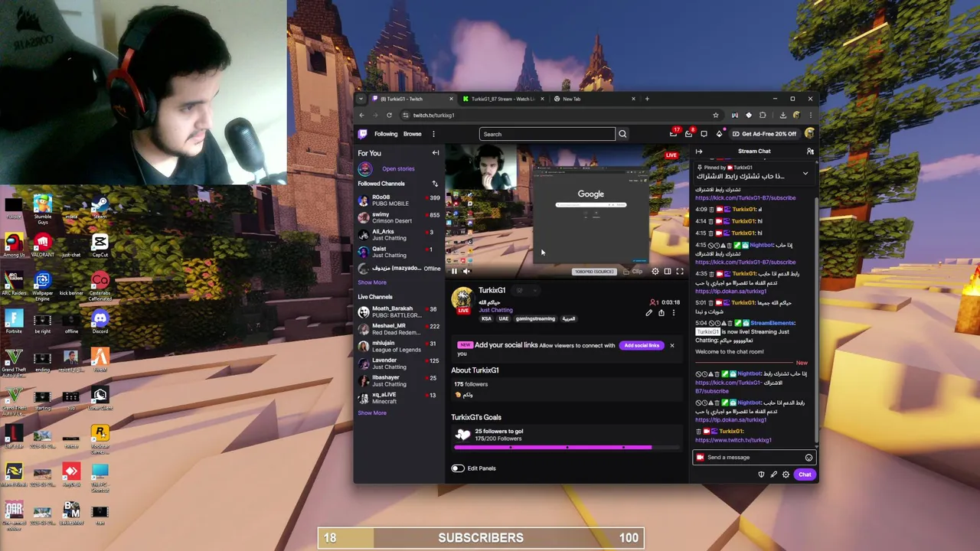Image resolution: width=980 pixels, height=551 pixels.
Task: Select the KSA stream tag
Action: coord(486,319)
